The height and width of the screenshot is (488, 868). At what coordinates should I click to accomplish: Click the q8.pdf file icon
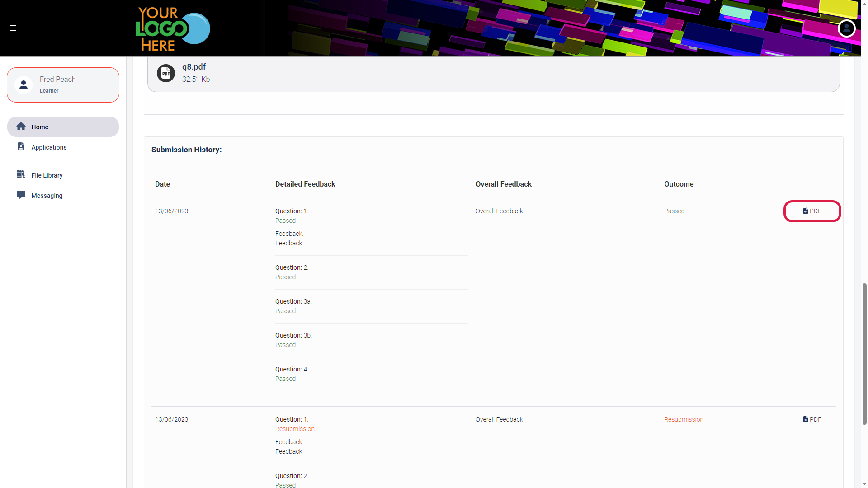[x=166, y=73]
